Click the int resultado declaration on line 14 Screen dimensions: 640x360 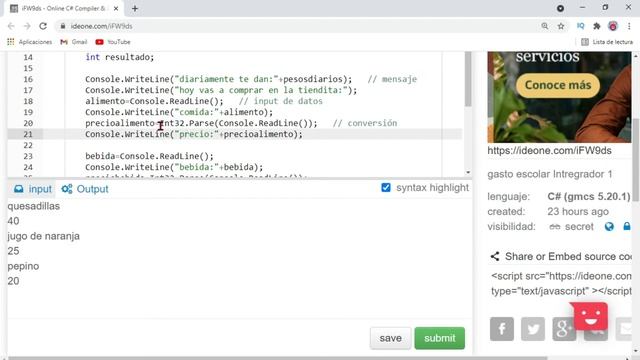tap(120, 57)
